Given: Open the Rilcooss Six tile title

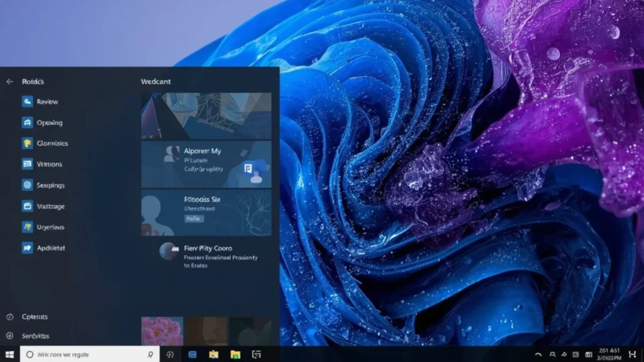Looking at the screenshot, I should tap(203, 199).
